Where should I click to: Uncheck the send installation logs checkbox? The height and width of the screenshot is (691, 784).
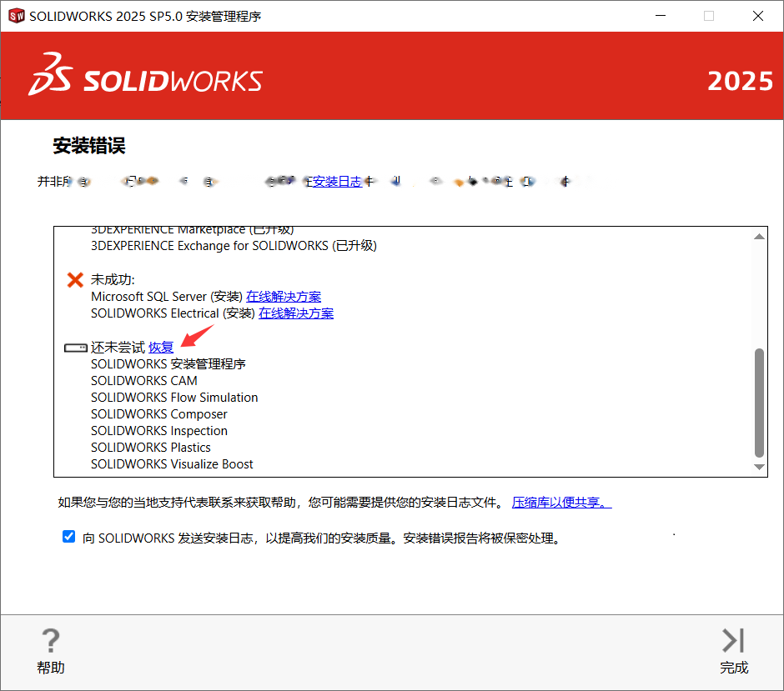coord(69,537)
